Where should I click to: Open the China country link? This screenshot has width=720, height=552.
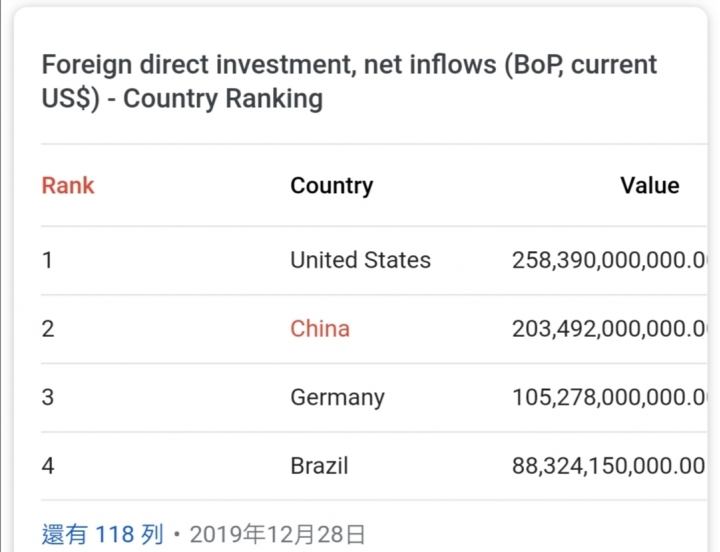[x=320, y=329]
